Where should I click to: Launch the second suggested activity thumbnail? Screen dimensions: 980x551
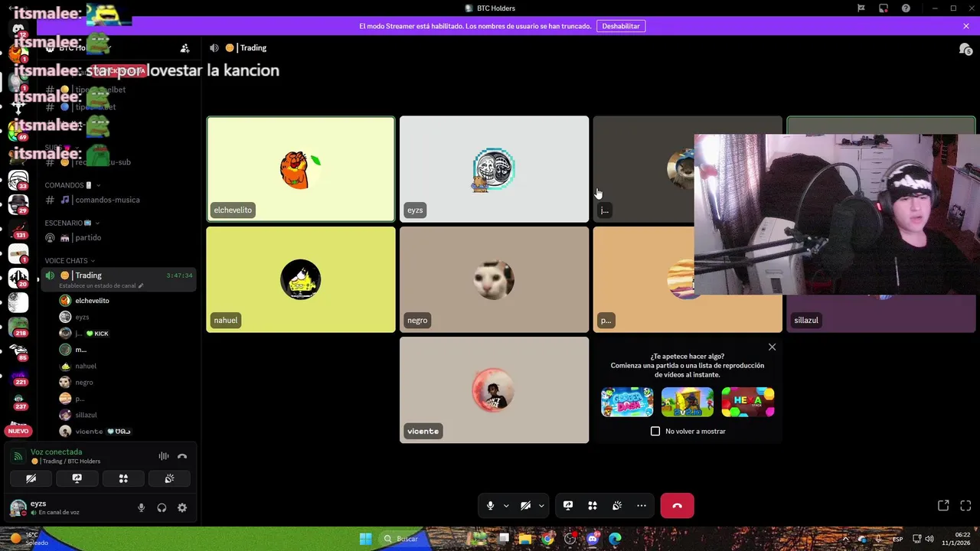point(688,402)
